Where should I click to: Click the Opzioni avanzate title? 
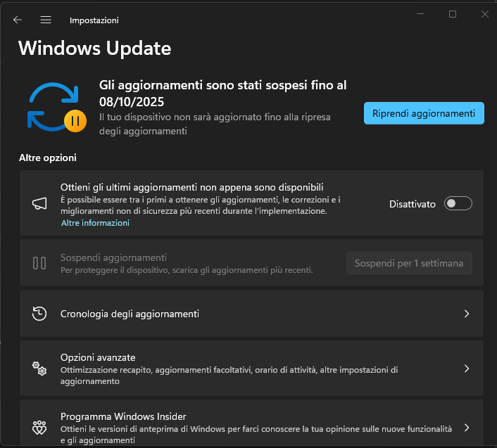[98, 357]
